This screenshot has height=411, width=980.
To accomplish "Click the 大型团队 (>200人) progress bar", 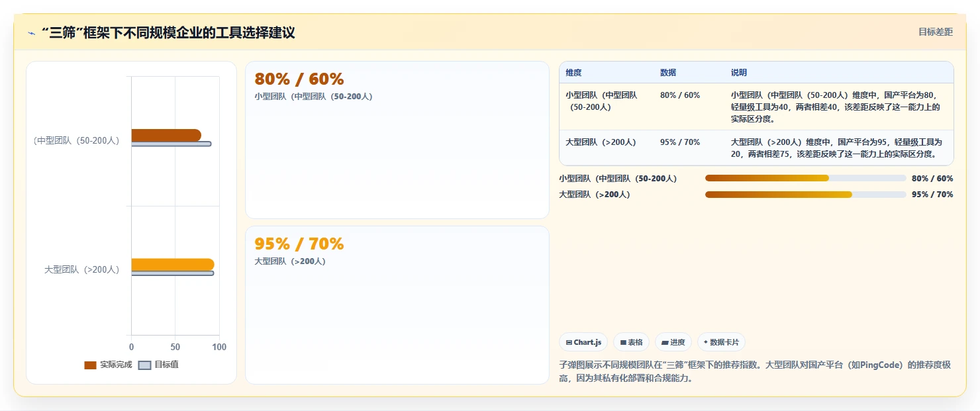I will pyautogui.click(x=806, y=195).
